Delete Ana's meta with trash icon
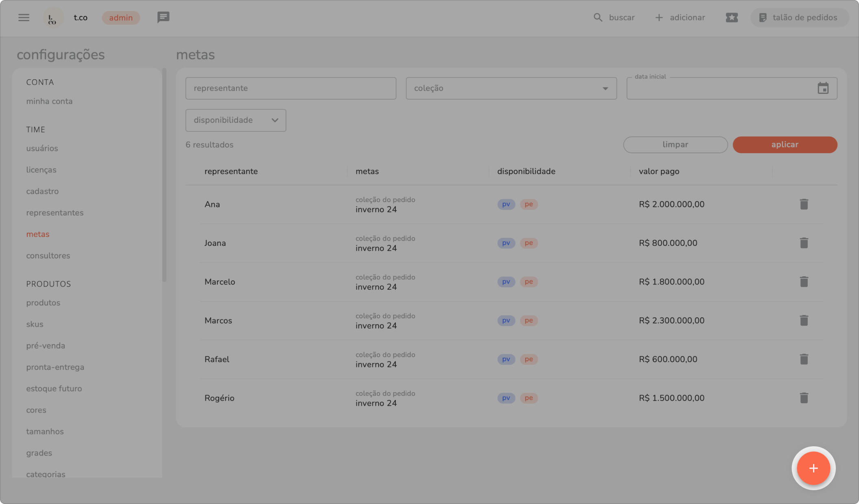This screenshot has width=859, height=504. [x=804, y=204]
